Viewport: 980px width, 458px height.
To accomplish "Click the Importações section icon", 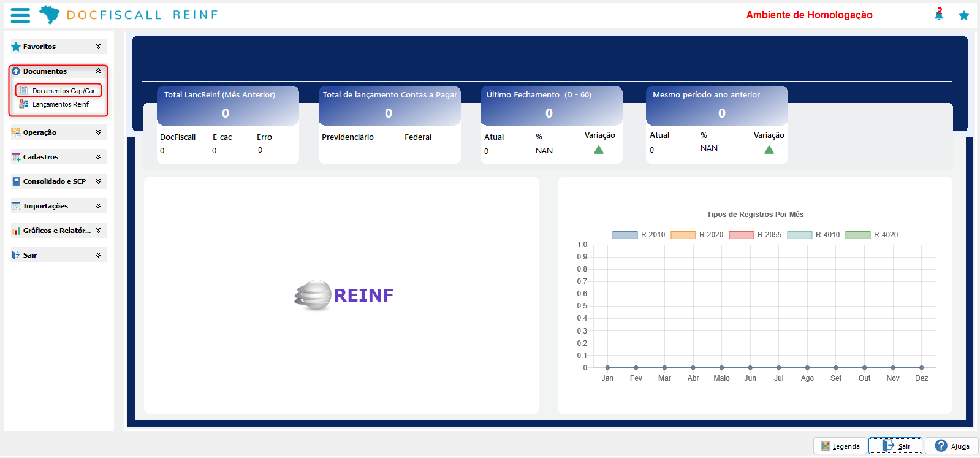I will coord(16,206).
